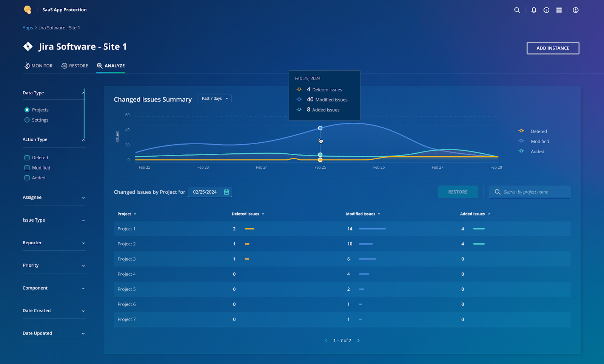The image size is (604, 364).
Task: Open the apps grid icon
Action: coord(559,10)
